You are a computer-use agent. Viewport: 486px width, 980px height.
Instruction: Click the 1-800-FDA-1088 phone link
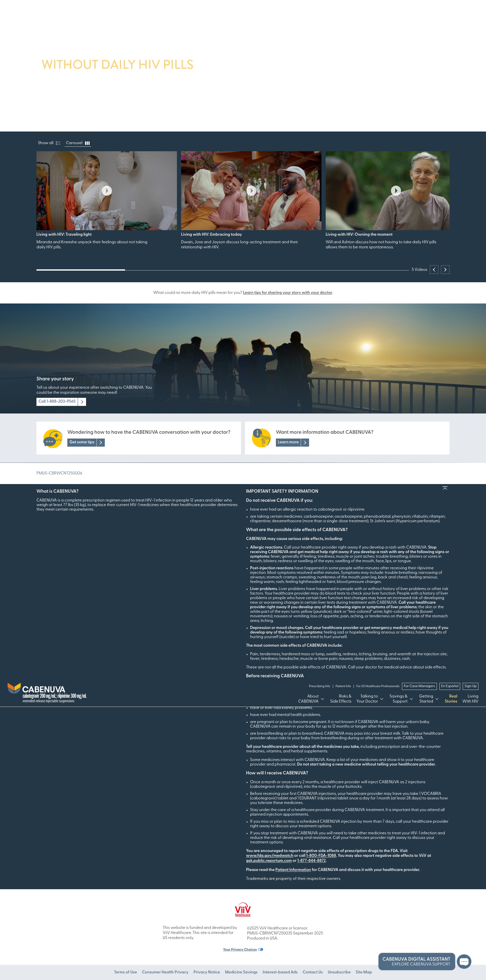pyautogui.click(x=321, y=856)
